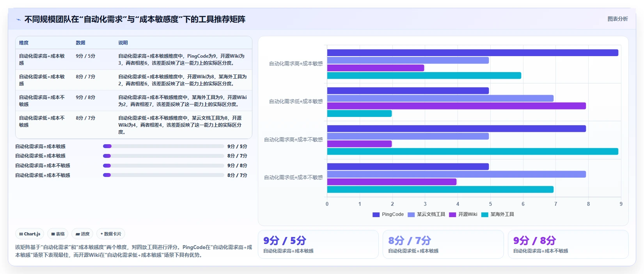644x274 pixels.
Task: Click the progress bar for 自动化需求低+成本不敏感
Action: tap(163, 175)
